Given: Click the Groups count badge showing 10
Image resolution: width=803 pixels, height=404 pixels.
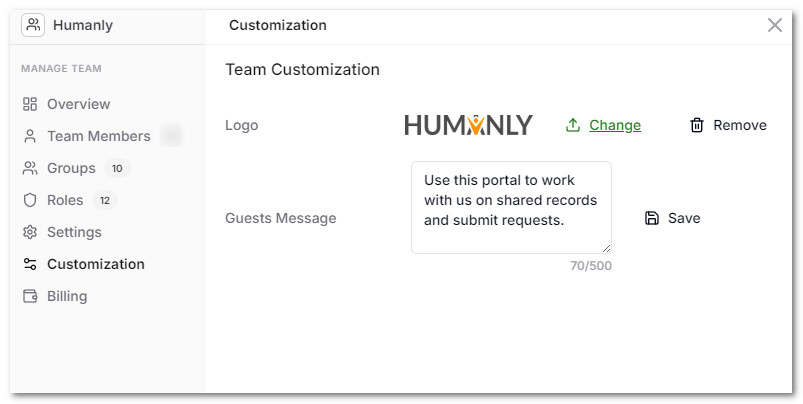Looking at the screenshot, I should 117,168.
